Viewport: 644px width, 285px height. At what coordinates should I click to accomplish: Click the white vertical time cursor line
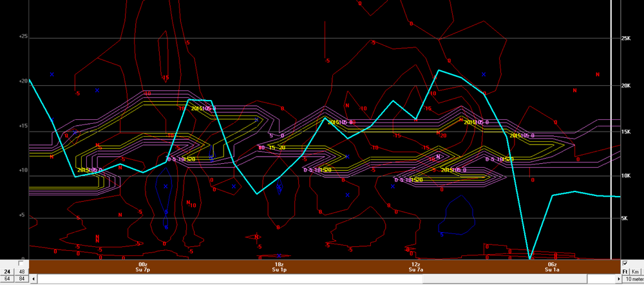click(611, 129)
